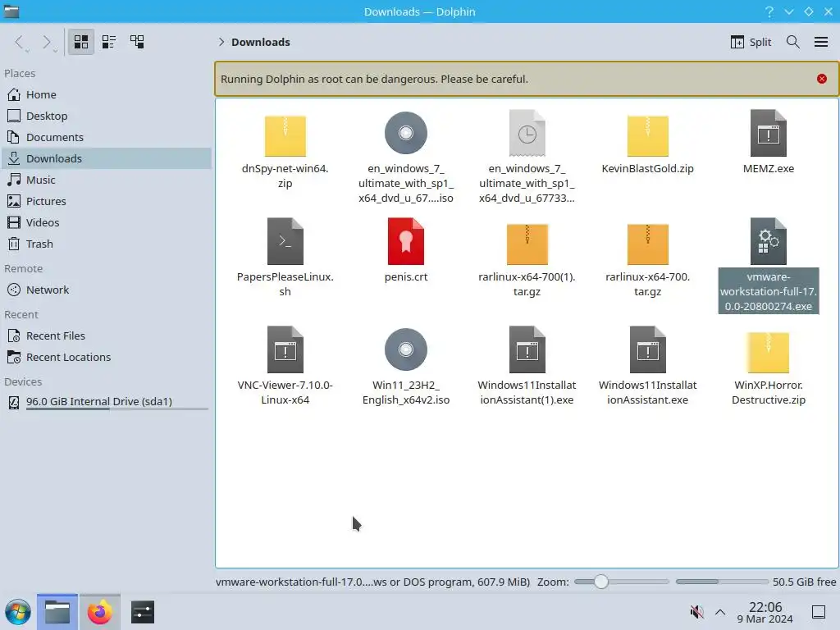This screenshot has height=630, width=840.
Task: Open the application launcher start button
Action: tap(18, 612)
